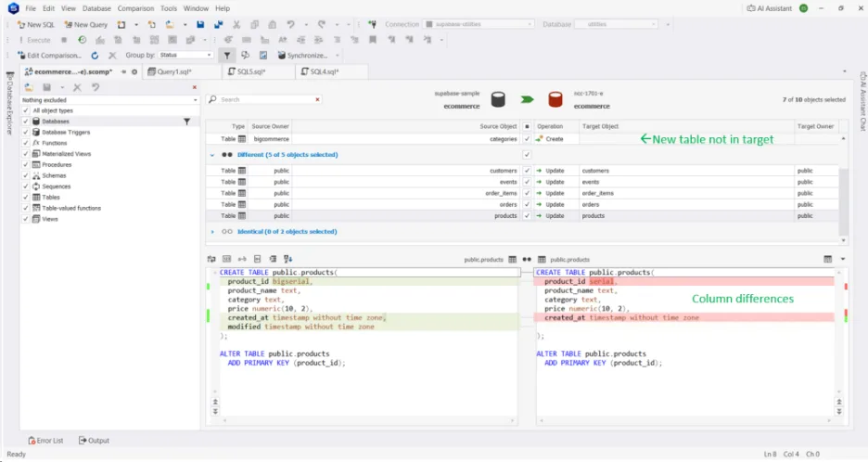Click the Undo arrow icon

pyautogui.click(x=290, y=24)
